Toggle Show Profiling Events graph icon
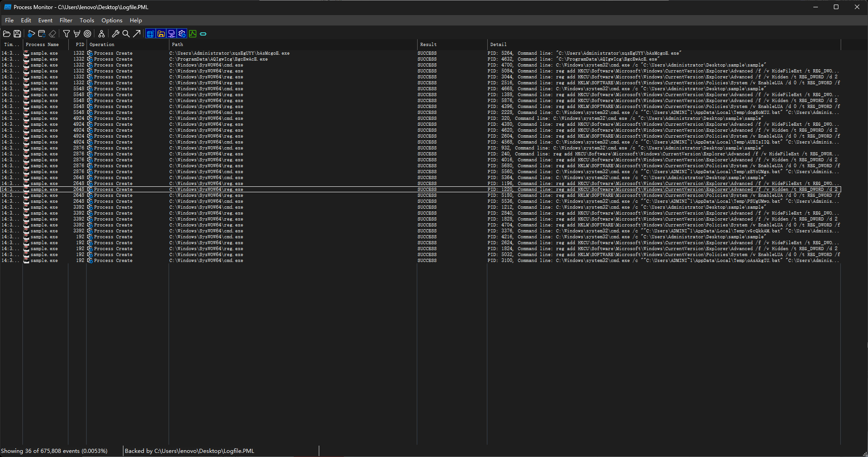Image resolution: width=868 pixels, height=457 pixels. point(193,34)
